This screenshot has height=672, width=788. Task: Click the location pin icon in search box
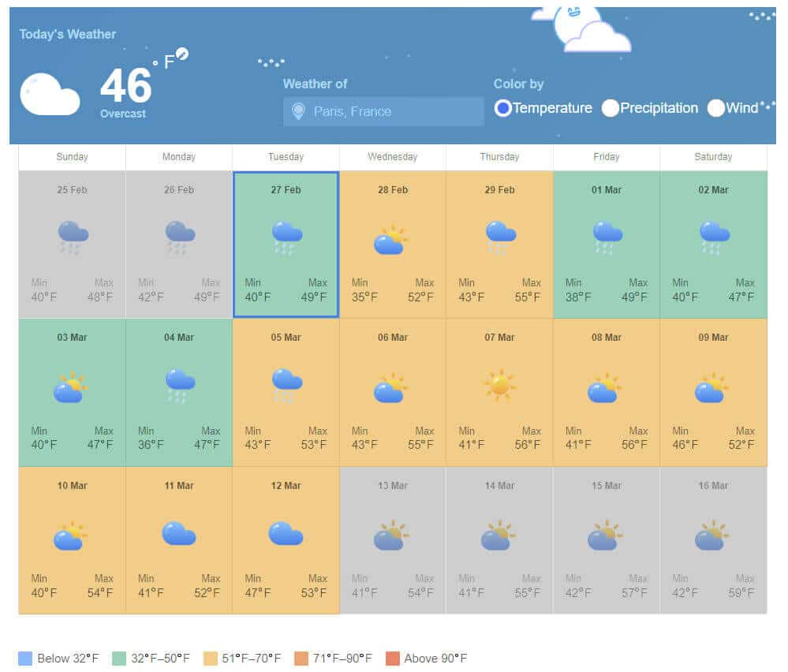pyautogui.click(x=297, y=112)
